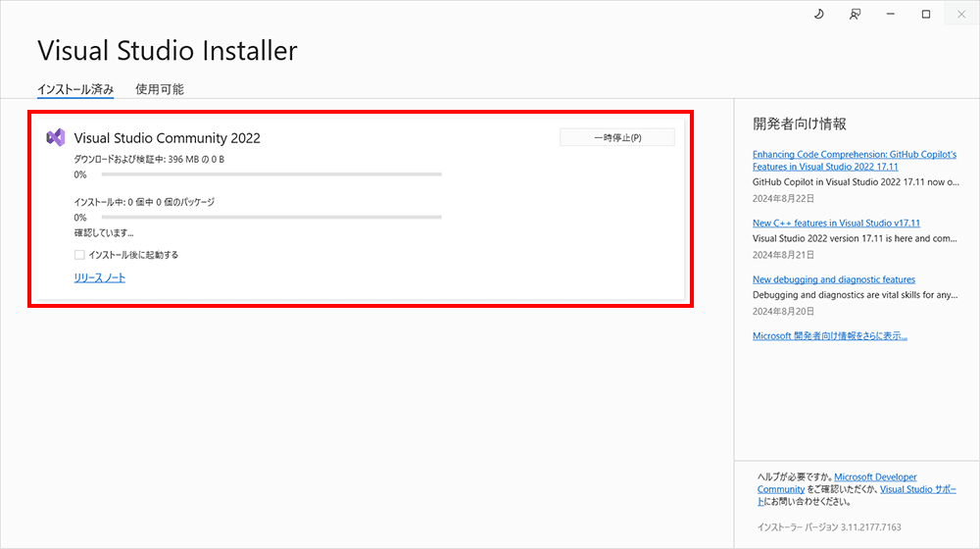Click the download and verify progress bar

(271, 175)
